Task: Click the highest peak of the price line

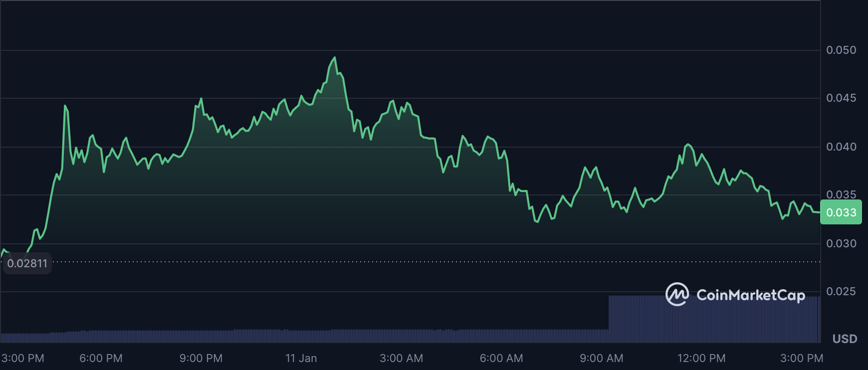Action: (335, 57)
